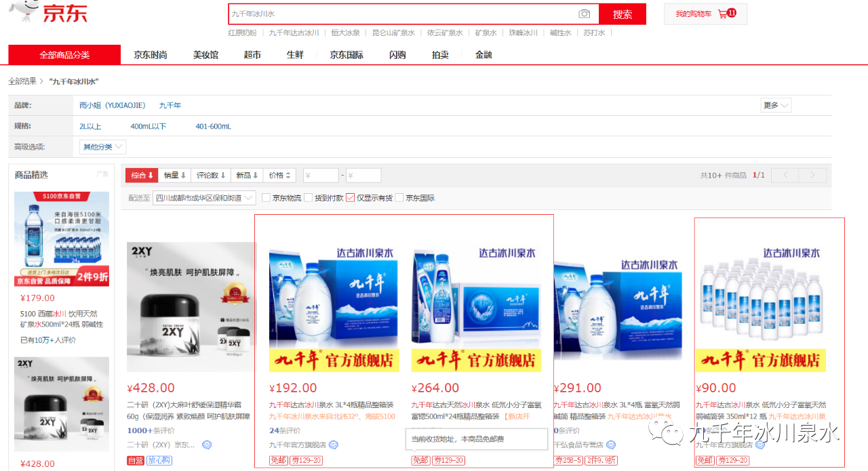Open 九千年达古冰川泉水 3L*4瓶 title
This screenshot has height=471, width=868.
coord(332,411)
